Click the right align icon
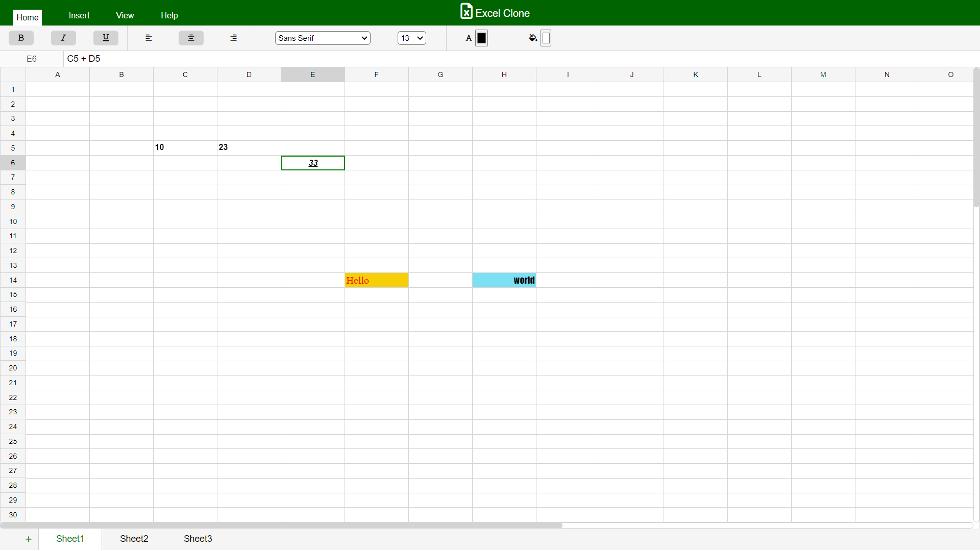980x551 pixels. (233, 38)
